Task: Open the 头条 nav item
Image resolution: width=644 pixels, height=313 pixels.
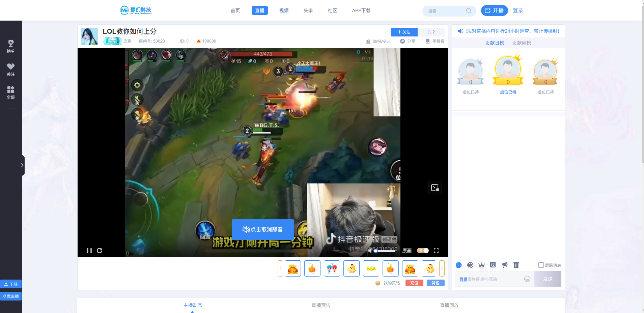Action: click(308, 10)
